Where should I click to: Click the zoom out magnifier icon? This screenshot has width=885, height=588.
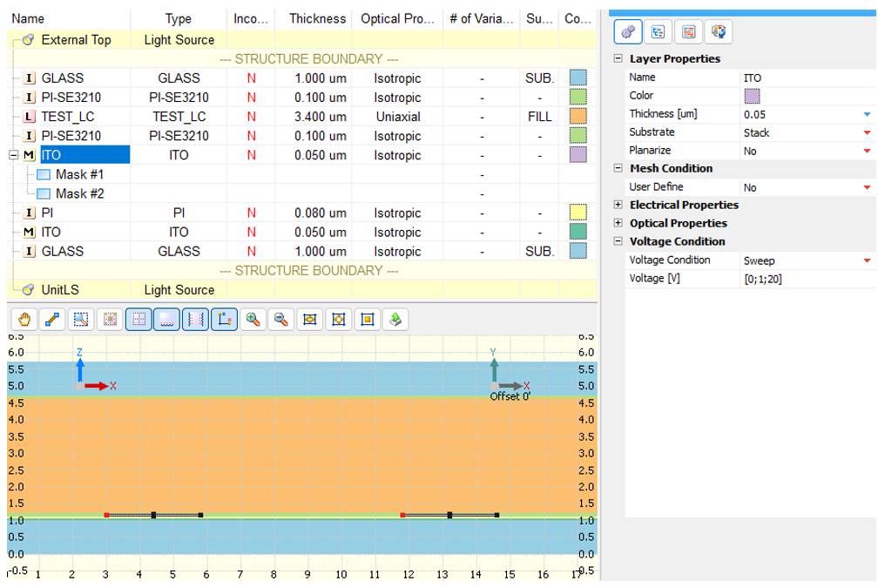point(281,320)
